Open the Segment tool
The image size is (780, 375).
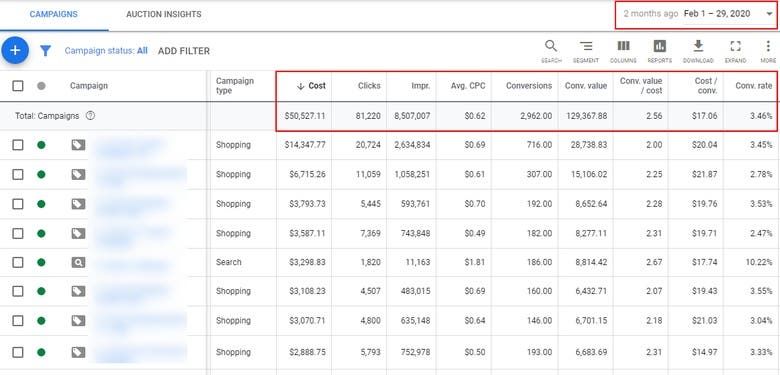tap(586, 51)
